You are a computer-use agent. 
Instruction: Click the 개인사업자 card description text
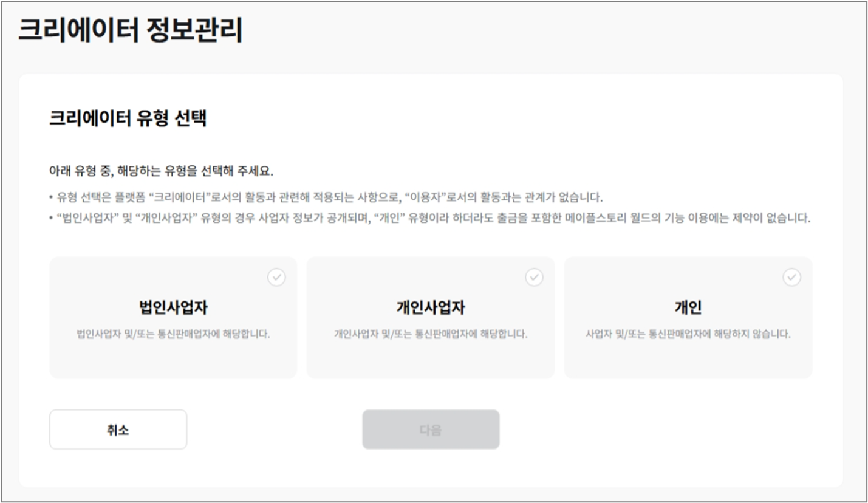tap(431, 331)
